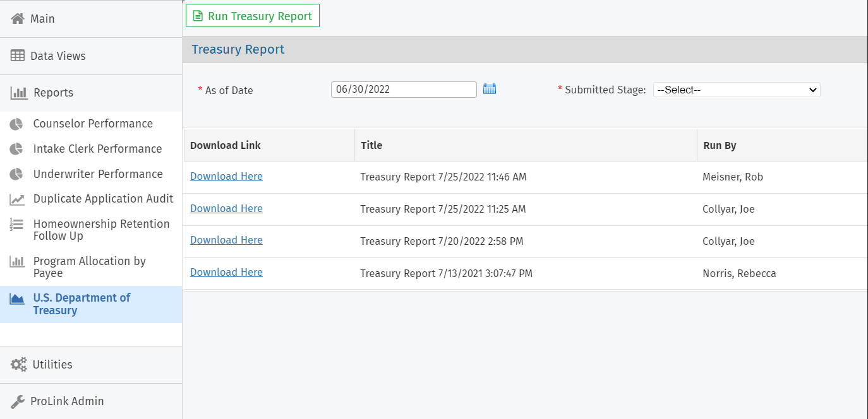This screenshot has height=419, width=868.
Task: Click the Homeownership Retention Follow Up list icon
Action: pyautogui.click(x=20, y=224)
